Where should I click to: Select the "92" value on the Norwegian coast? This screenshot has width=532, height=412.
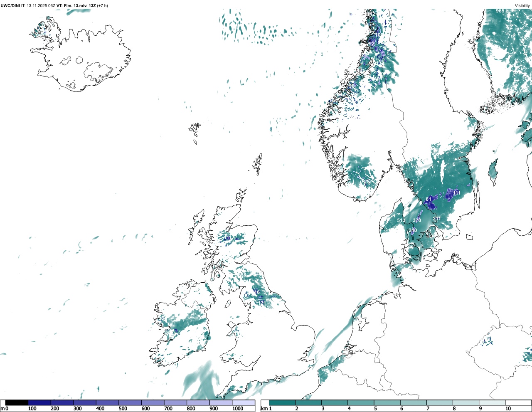372,44
